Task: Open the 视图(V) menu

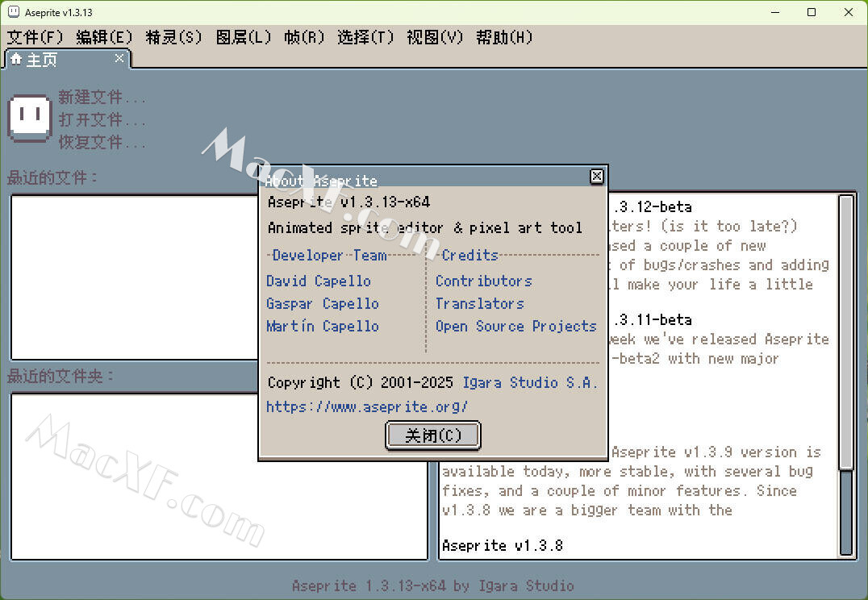Action: (435, 37)
